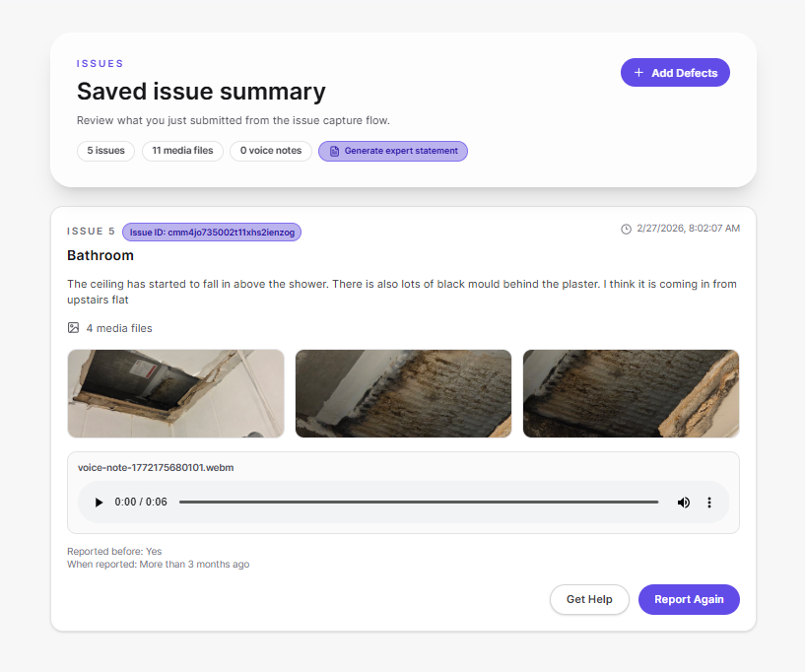Click the clock icon beside the issue timestamp

point(627,228)
